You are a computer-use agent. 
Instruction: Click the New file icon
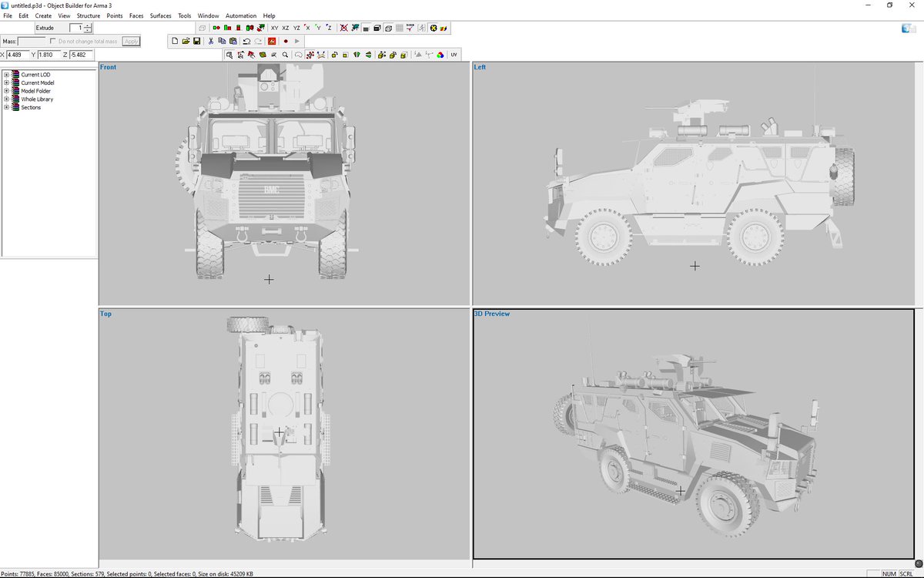click(x=175, y=41)
